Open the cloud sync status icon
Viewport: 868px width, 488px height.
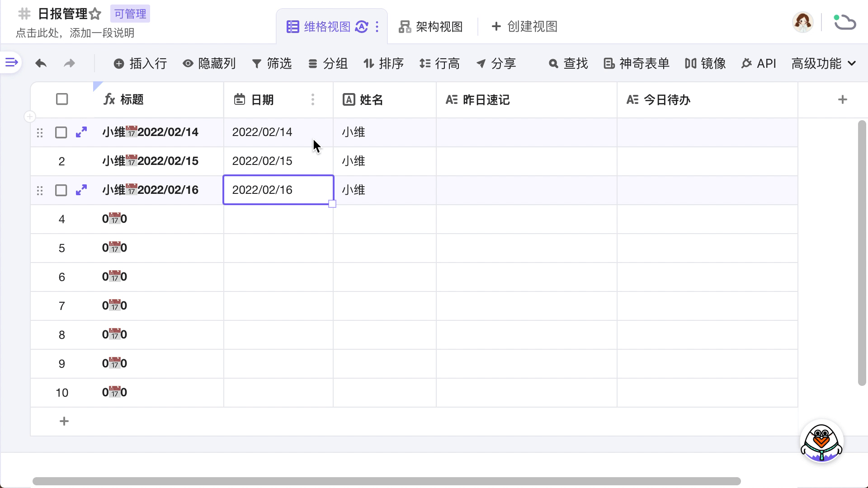pyautogui.click(x=844, y=22)
